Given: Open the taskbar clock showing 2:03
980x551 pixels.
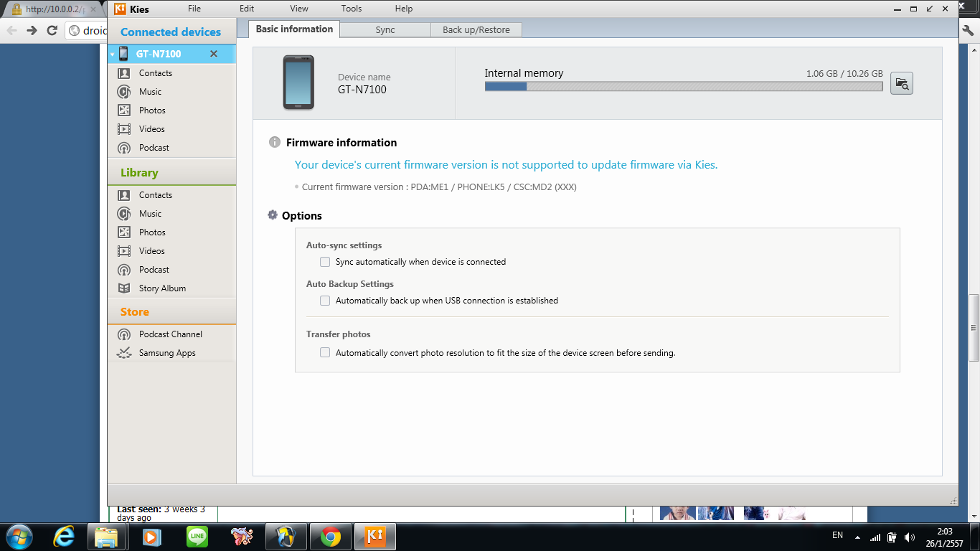Looking at the screenshot, I should tap(945, 537).
